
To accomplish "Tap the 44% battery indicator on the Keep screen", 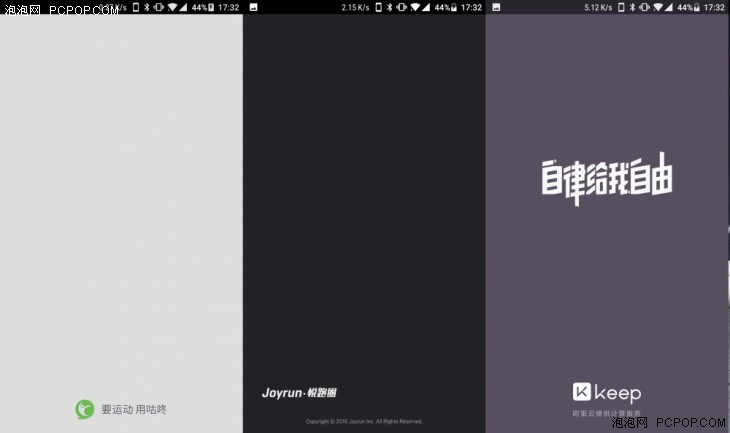I will tap(689, 7).
